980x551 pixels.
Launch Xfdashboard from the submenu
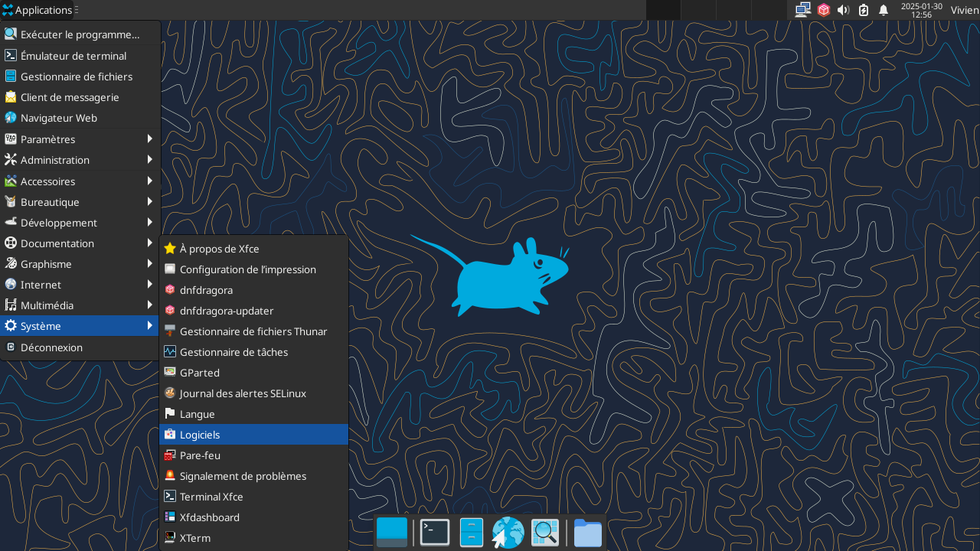(x=253, y=517)
